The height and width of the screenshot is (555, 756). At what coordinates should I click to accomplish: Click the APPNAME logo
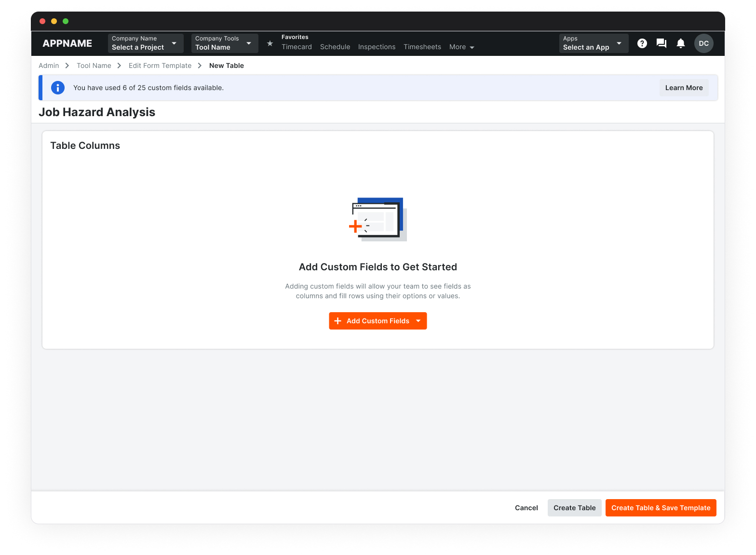[x=67, y=43]
